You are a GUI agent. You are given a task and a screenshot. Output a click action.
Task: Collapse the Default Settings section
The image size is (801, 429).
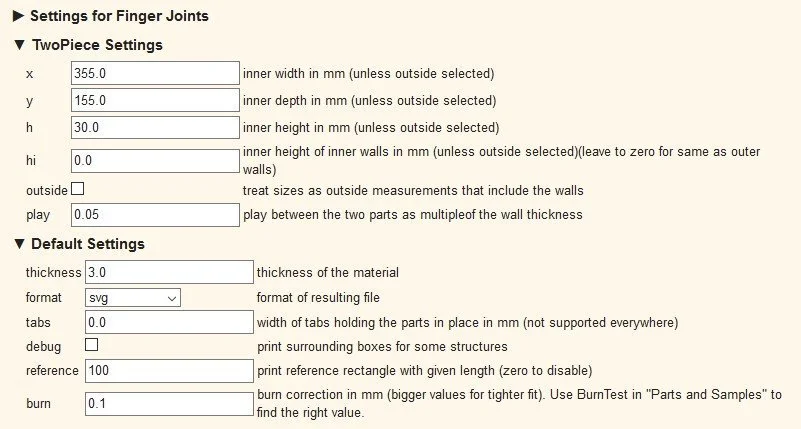tap(18, 244)
